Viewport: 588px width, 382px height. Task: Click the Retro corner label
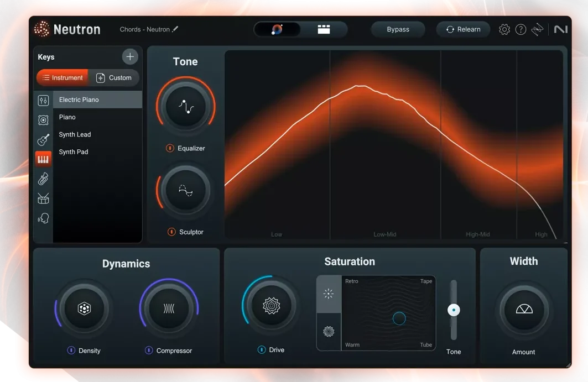(352, 281)
